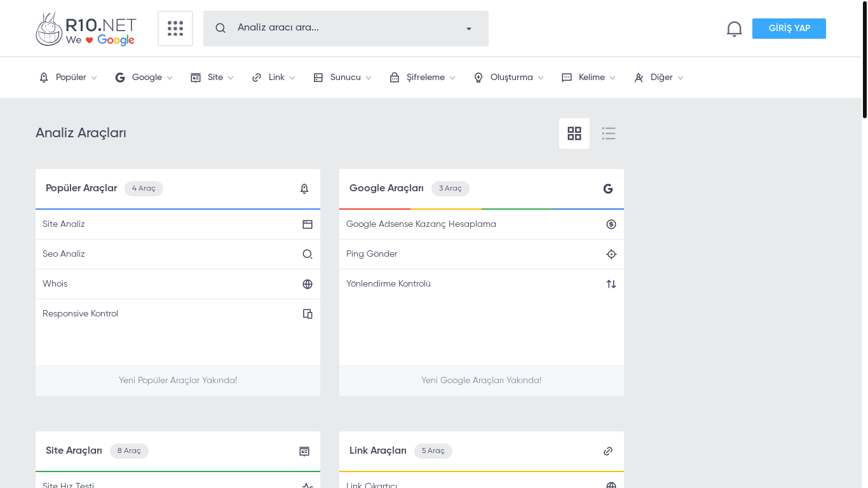Click the Analiz Araçları heading
868x488 pixels.
click(81, 133)
